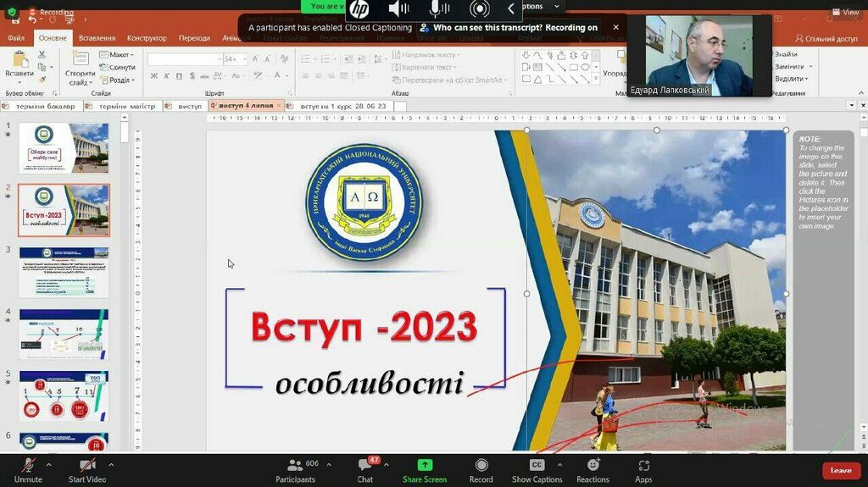Open the Конструктор ribbon tab
Viewport: 868px width, 487px height.
(x=147, y=38)
